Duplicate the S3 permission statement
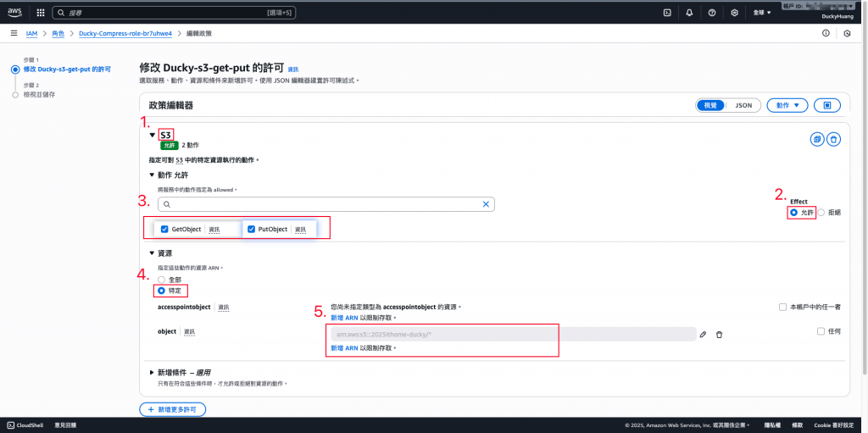Viewport: 868px width, 433px height. coord(816,140)
